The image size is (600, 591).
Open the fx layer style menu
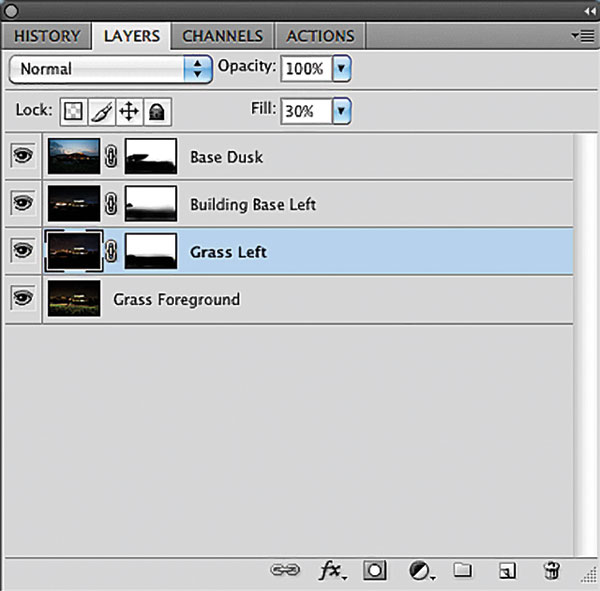[332, 571]
